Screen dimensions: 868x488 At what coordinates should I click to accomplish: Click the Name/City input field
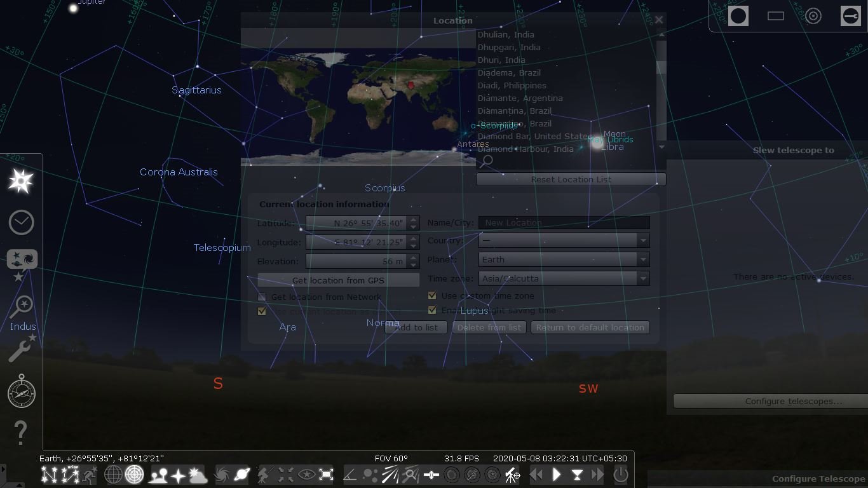564,222
